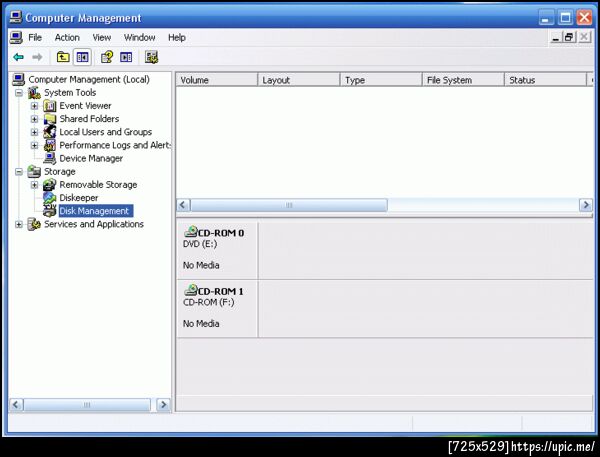Click the Storage node icon
600x457 pixels.
[x=34, y=171]
